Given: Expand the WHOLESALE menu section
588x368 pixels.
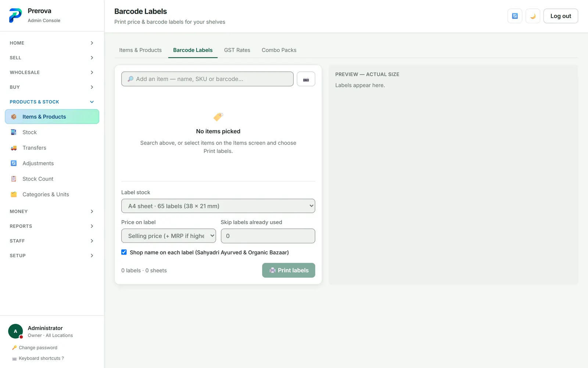Looking at the screenshot, I should (52, 72).
